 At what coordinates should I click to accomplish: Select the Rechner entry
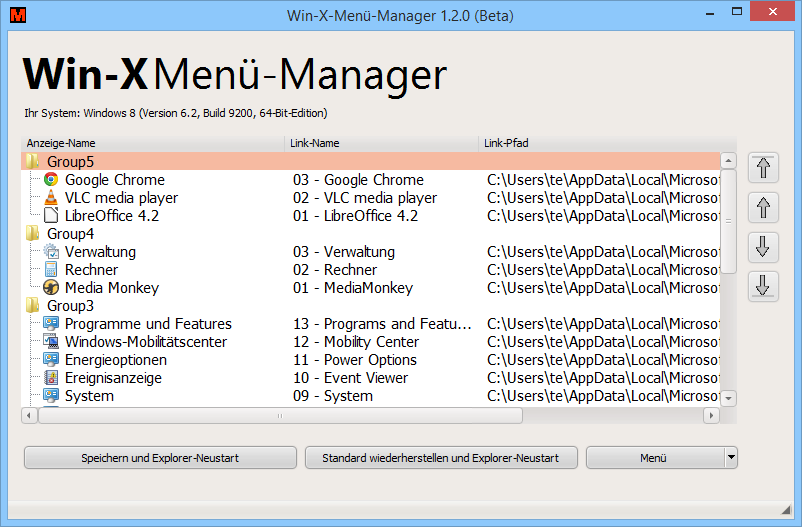(370, 270)
